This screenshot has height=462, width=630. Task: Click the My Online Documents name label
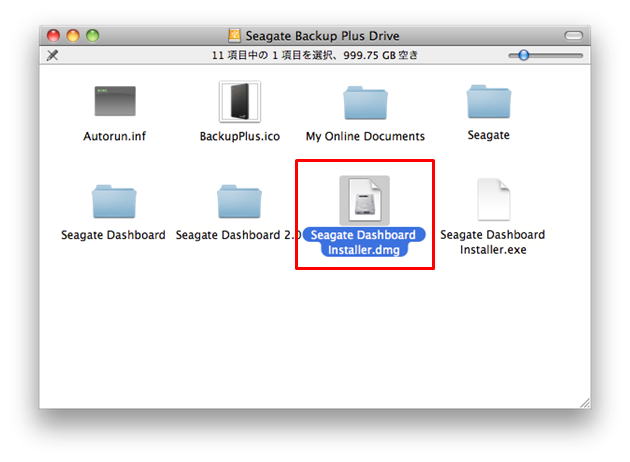(x=365, y=136)
